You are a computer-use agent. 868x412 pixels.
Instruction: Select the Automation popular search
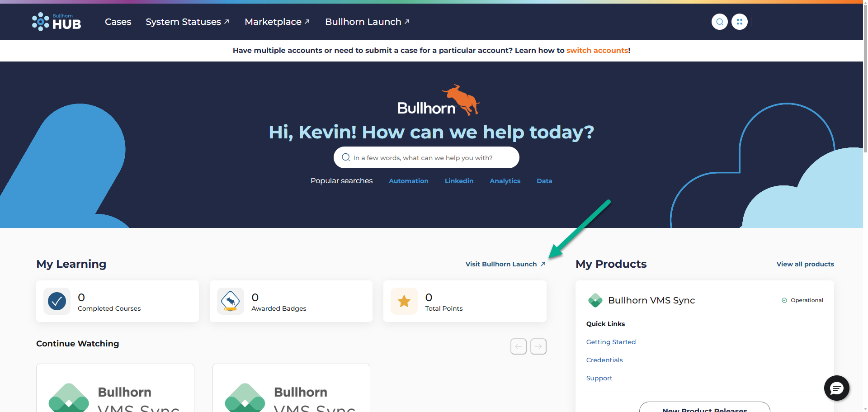(409, 181)
